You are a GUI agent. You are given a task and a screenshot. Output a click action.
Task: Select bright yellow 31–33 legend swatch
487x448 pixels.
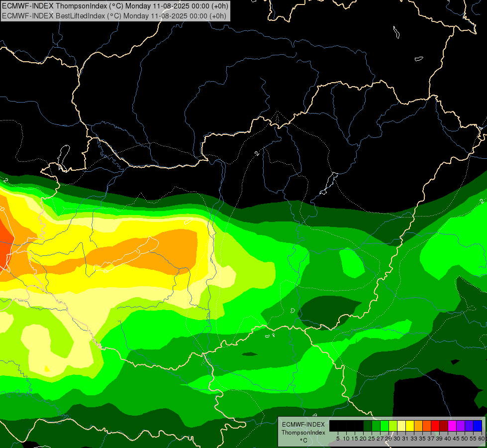(410, 426)
